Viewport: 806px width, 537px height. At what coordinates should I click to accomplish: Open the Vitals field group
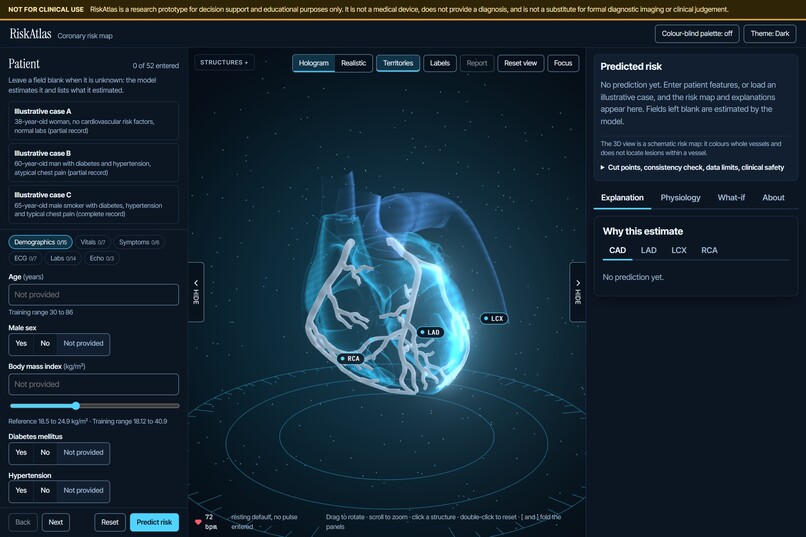coord(93,242)
